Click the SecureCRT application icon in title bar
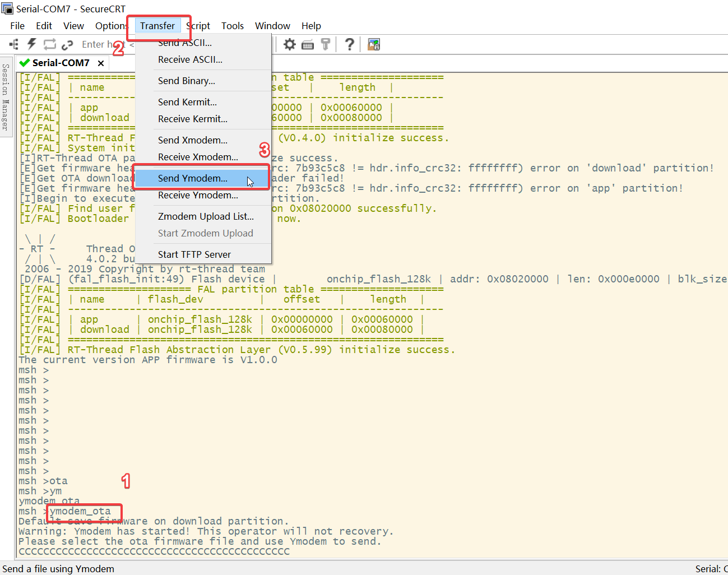The image size is (728, 575). pos(7,8)
